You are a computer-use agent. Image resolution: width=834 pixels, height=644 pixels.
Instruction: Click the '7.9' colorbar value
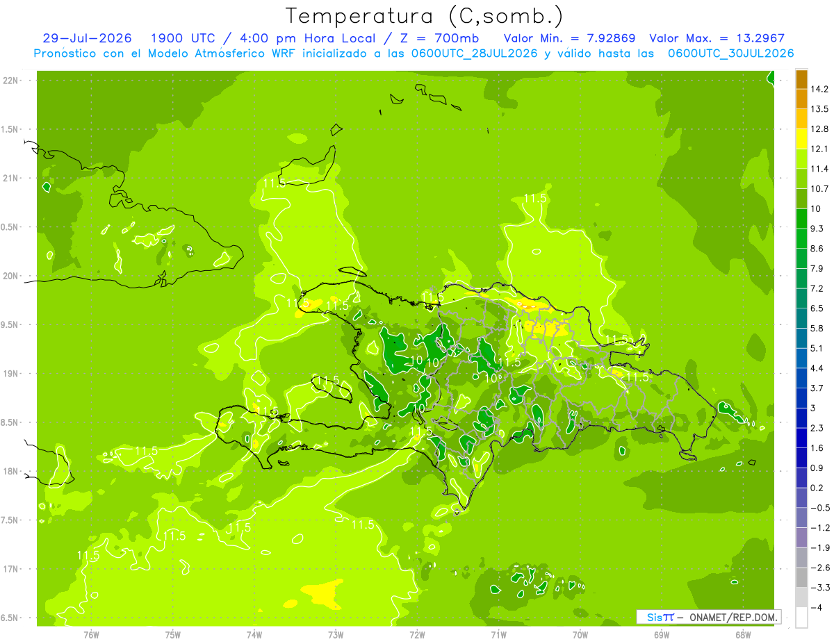point(817,268)
